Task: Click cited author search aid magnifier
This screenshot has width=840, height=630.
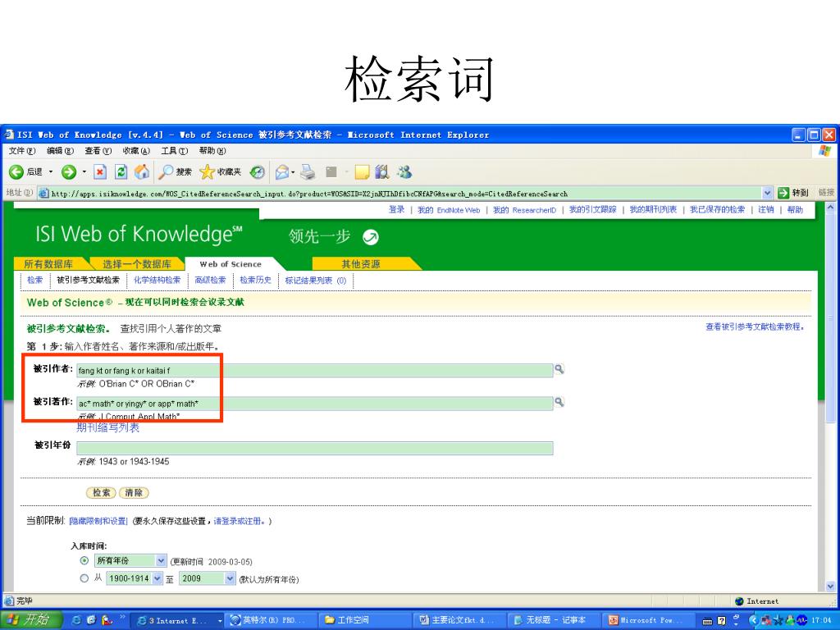Action: [559, 368]
